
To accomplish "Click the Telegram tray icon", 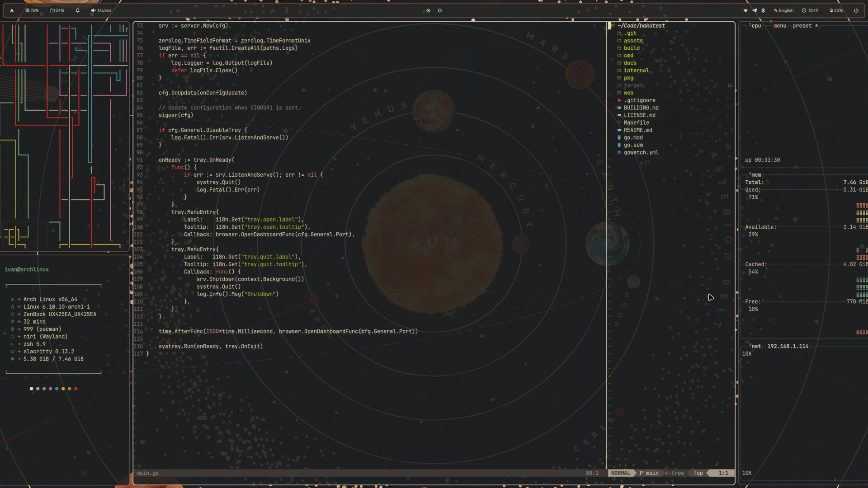I will (x=755, y=10).
